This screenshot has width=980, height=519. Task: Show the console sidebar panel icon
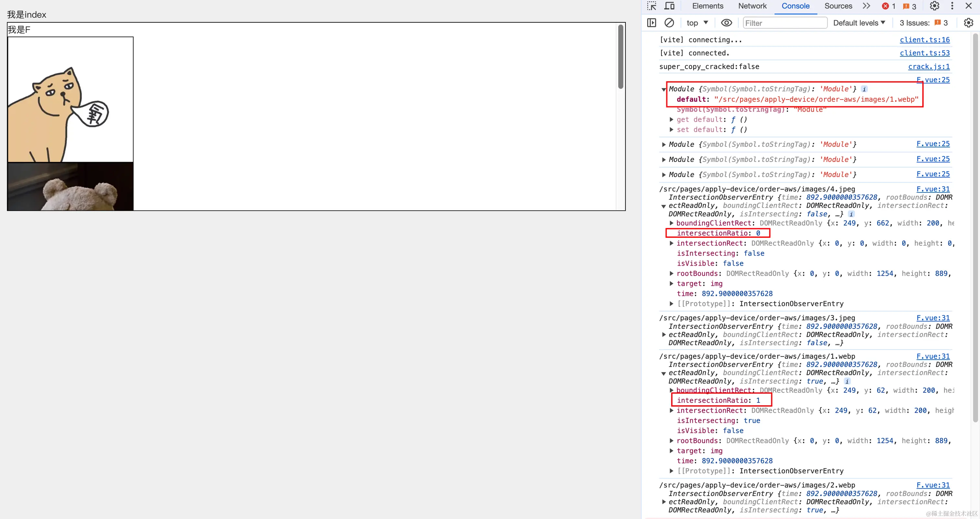[x=651, y=23]
